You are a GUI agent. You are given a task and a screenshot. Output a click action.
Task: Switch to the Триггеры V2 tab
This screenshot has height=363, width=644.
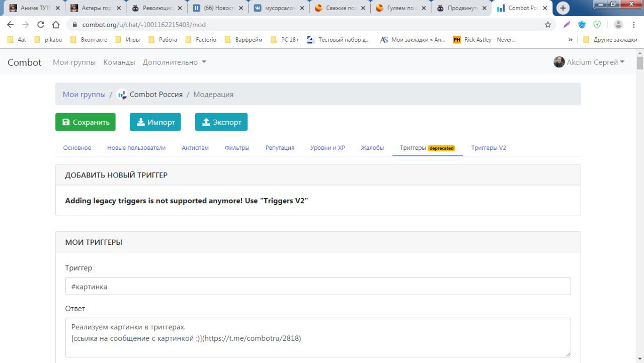489,148
